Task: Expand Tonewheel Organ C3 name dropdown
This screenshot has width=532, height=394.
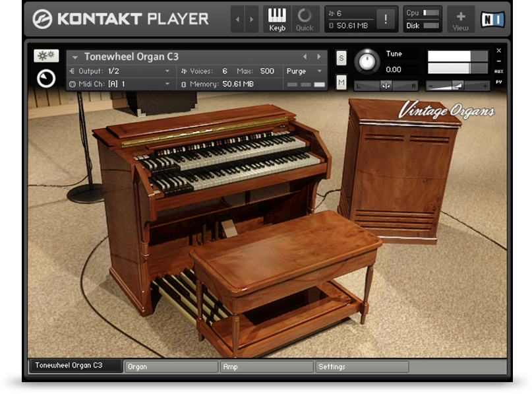Action: [x=75, y=57]
